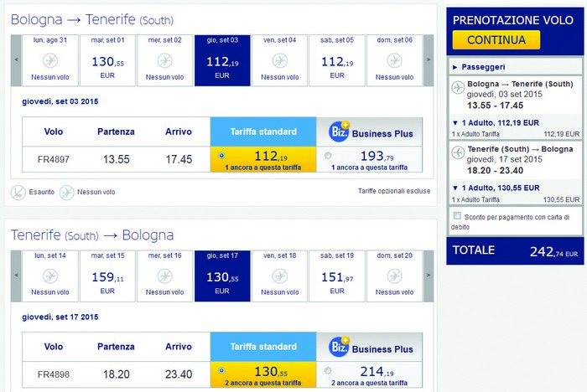Screen dimensions: 587x392
Task: Click the Biz logo in the return flight table
Action: click(339, 347)
